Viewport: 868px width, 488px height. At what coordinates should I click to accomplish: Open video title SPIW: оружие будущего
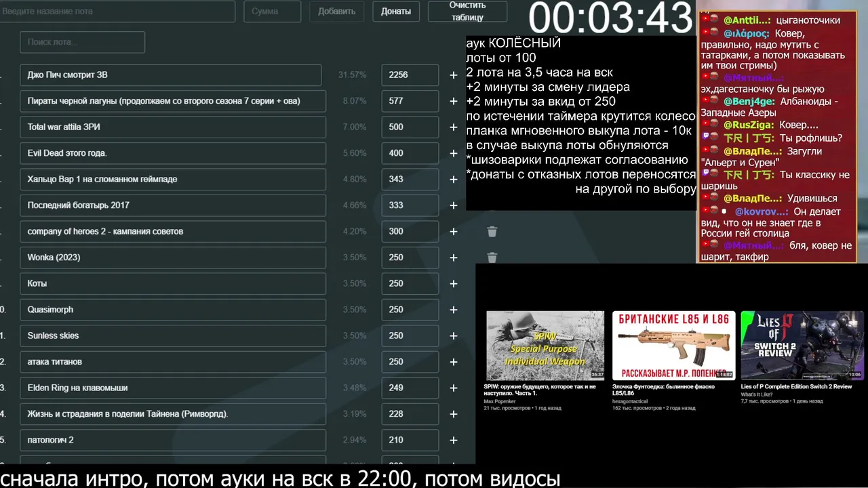tap(540, 390)
